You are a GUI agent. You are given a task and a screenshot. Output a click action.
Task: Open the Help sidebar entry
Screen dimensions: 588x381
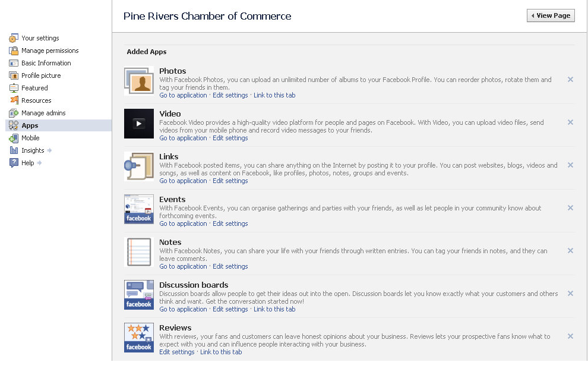point(26,162)
